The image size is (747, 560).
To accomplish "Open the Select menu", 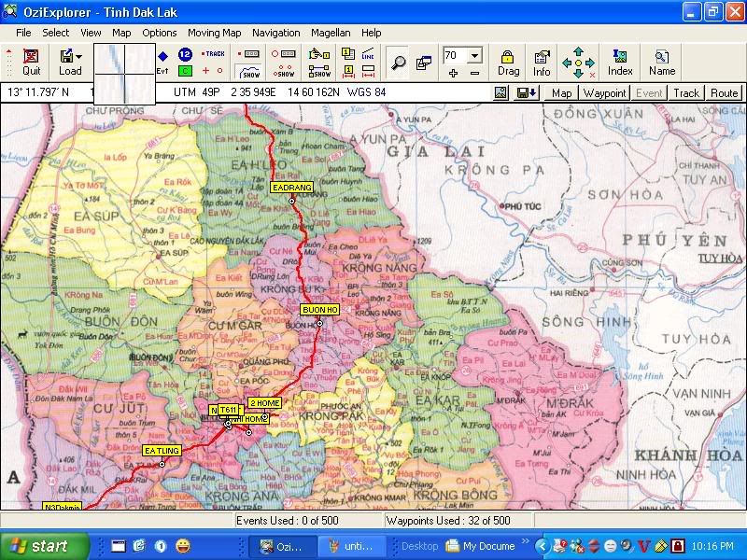I will 56,33.
